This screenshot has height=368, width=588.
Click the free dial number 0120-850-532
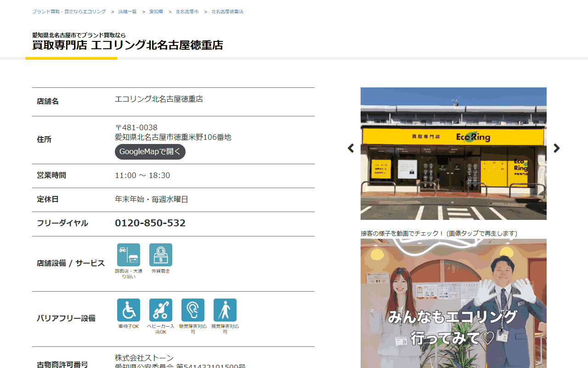(150, 223)
